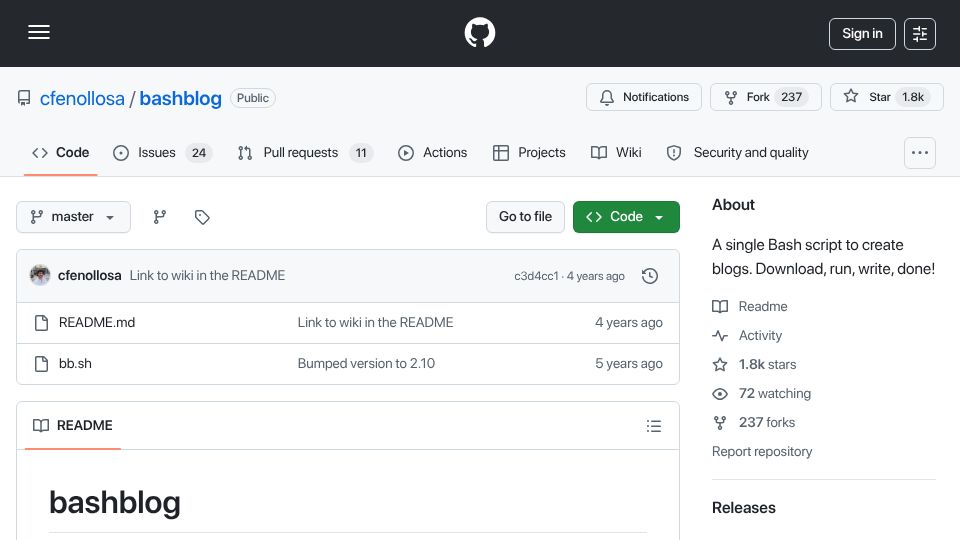Switch to the Code tab

(61, 152)
